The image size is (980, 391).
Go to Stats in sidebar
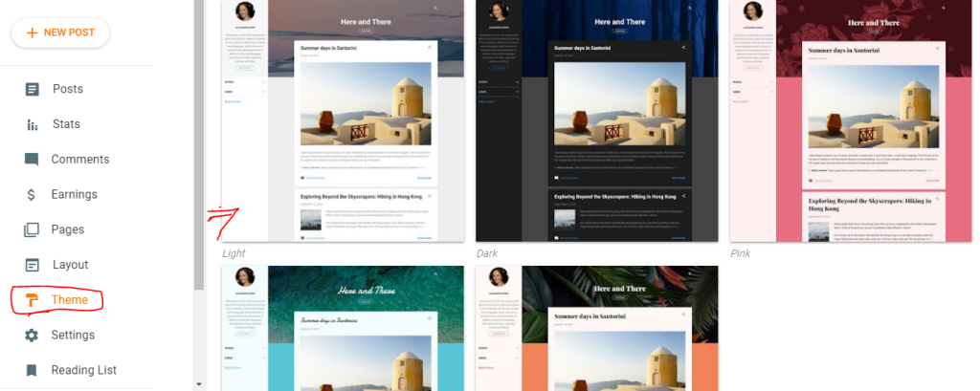tap(66, 123)
